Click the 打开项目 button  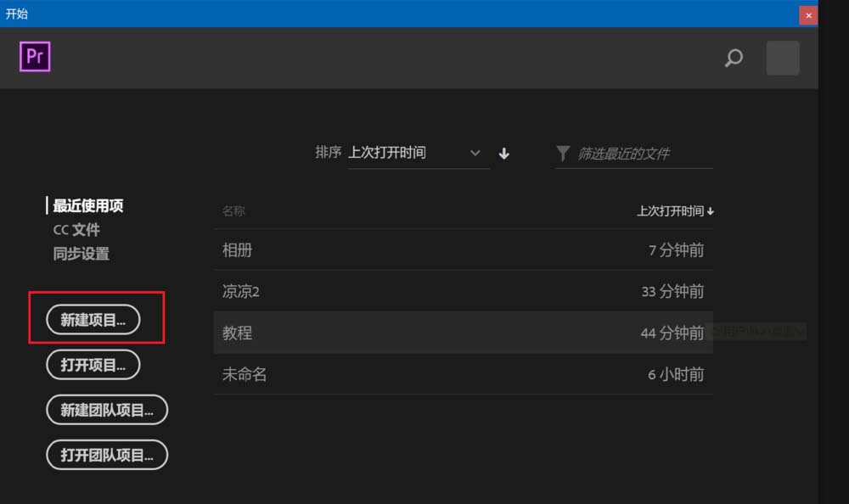point(93,365)
